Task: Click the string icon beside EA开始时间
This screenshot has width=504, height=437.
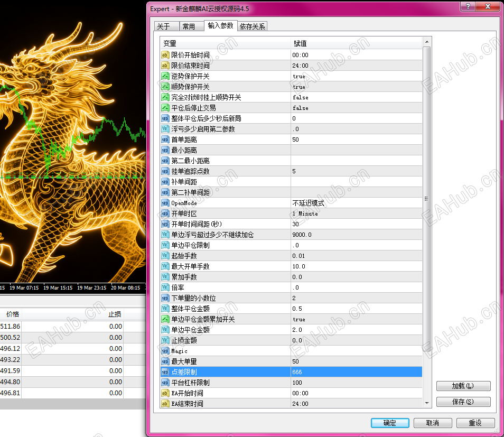Action: pos(165,393)
